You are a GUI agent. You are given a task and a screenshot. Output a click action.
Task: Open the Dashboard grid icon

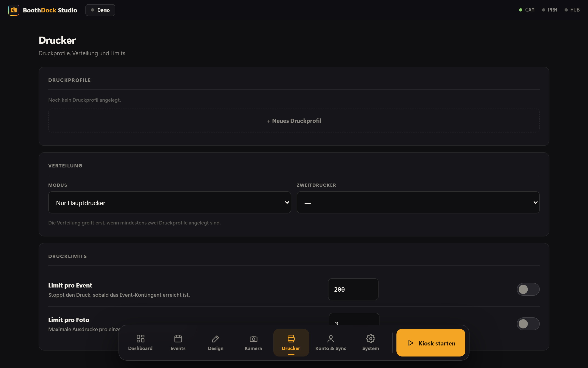pos(140,338)
